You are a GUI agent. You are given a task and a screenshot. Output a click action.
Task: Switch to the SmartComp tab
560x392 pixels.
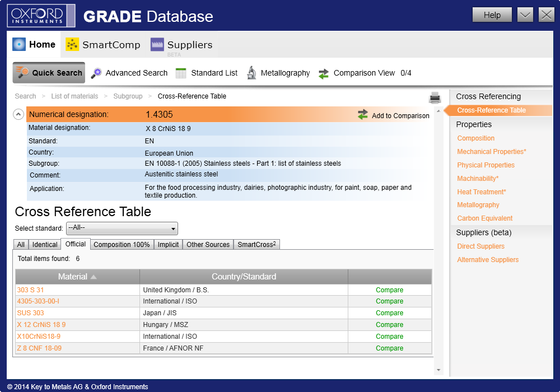coord(103,45)
